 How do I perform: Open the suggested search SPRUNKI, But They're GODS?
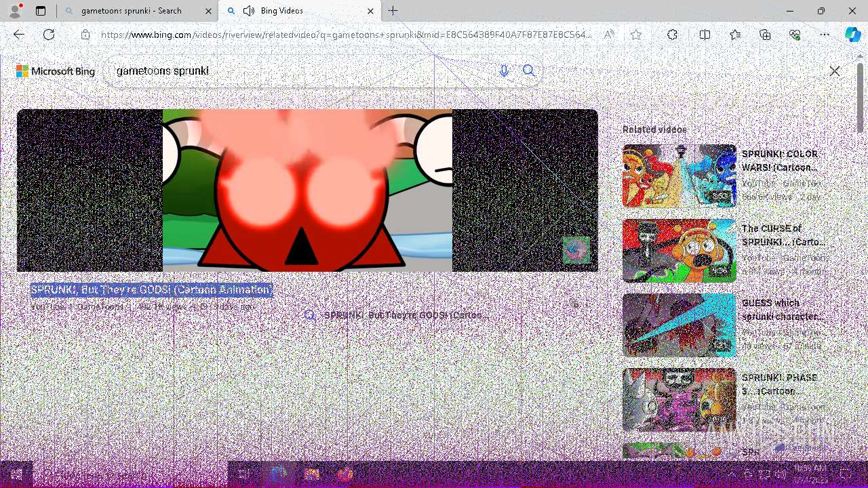point(397,315)
